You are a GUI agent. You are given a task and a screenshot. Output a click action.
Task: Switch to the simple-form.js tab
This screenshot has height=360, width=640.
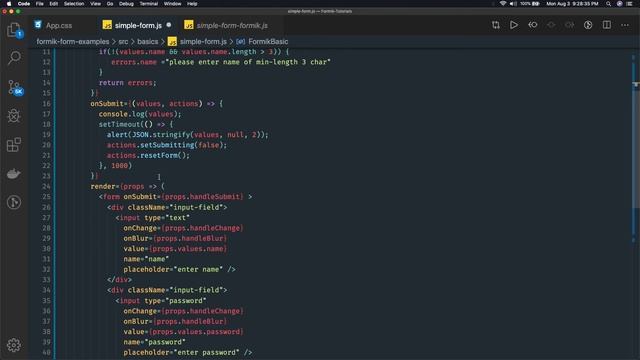136,25
